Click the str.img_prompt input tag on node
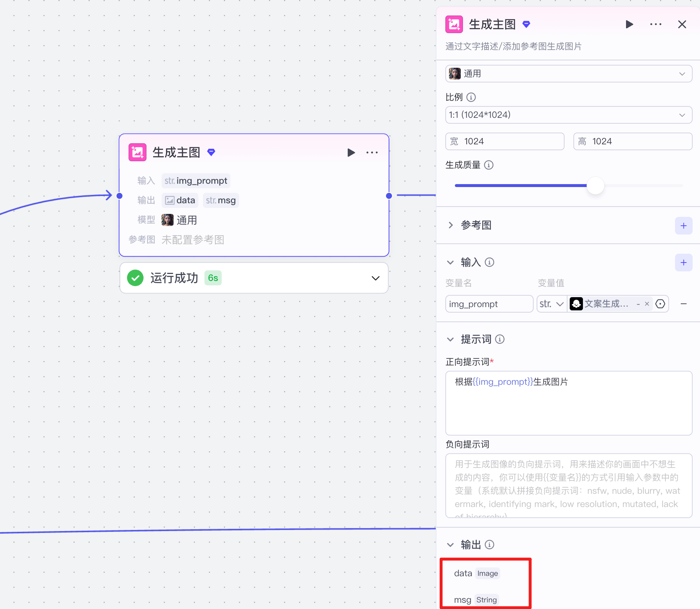Image resolution: width=700 pixels, height=609 pixels. (x=196, y=181)
